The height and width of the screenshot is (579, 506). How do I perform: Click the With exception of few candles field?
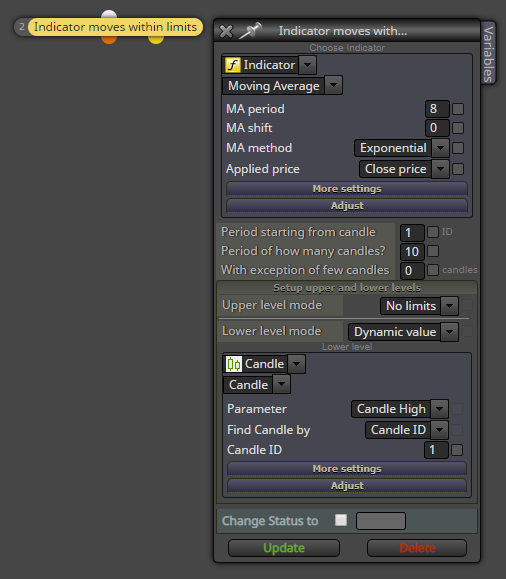click(412, 270)
